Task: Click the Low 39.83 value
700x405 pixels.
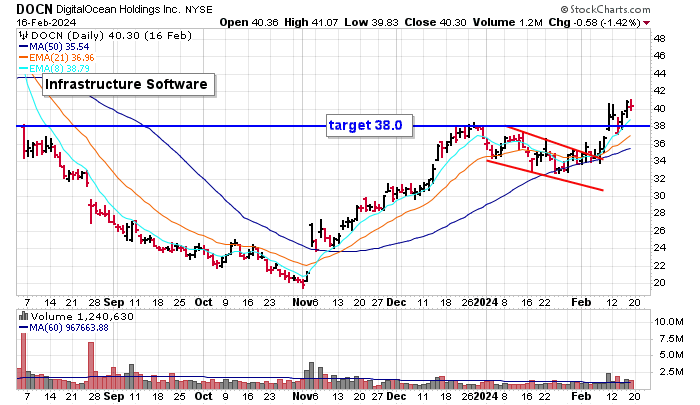Action: pyautogui.click(x=371, y=22)
